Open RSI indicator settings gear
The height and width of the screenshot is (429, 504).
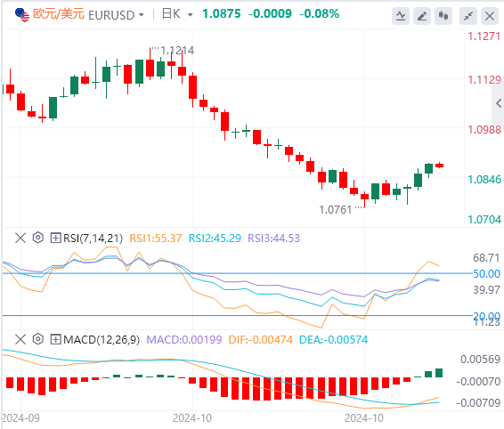pyautogui.click(x=38, y=238)
